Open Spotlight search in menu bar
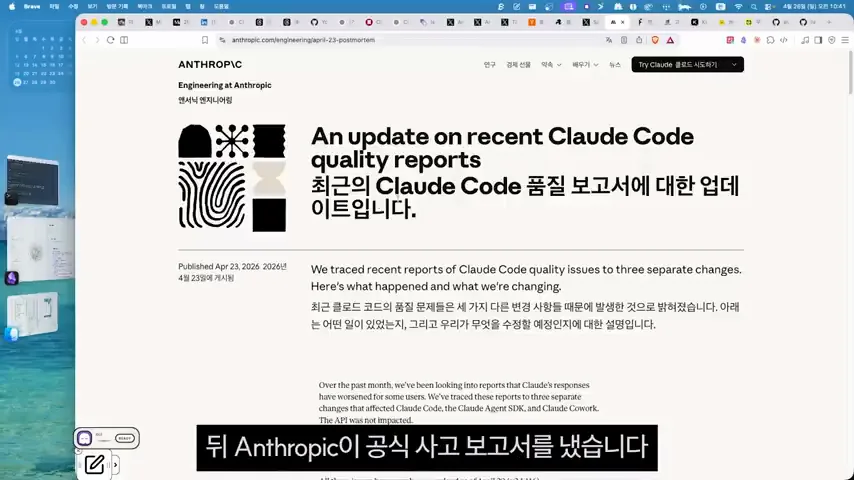 [x=754, y=7]
